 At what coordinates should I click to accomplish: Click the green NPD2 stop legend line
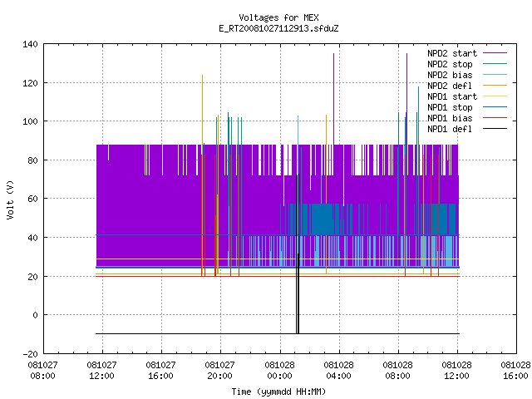(x=495, y=63)
